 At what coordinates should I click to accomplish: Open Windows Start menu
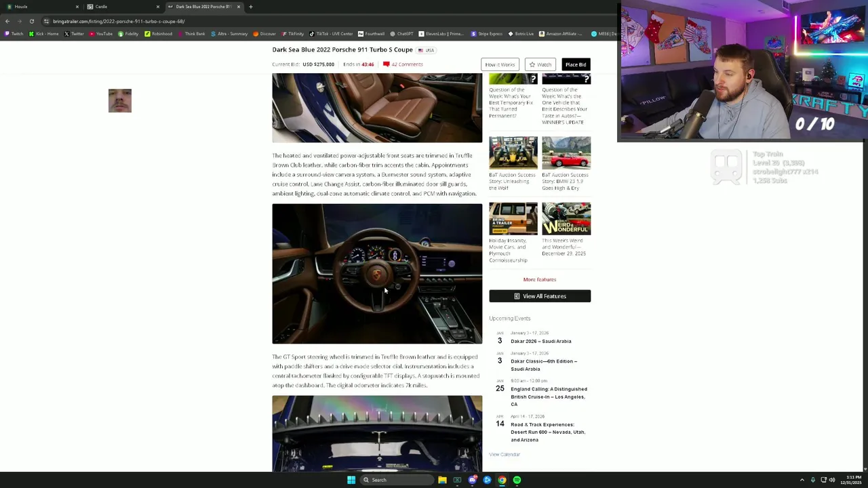(351, 480)
